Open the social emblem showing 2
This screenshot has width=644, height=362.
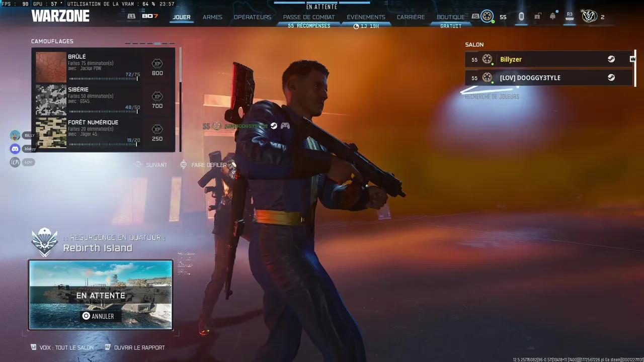point(589,17)
